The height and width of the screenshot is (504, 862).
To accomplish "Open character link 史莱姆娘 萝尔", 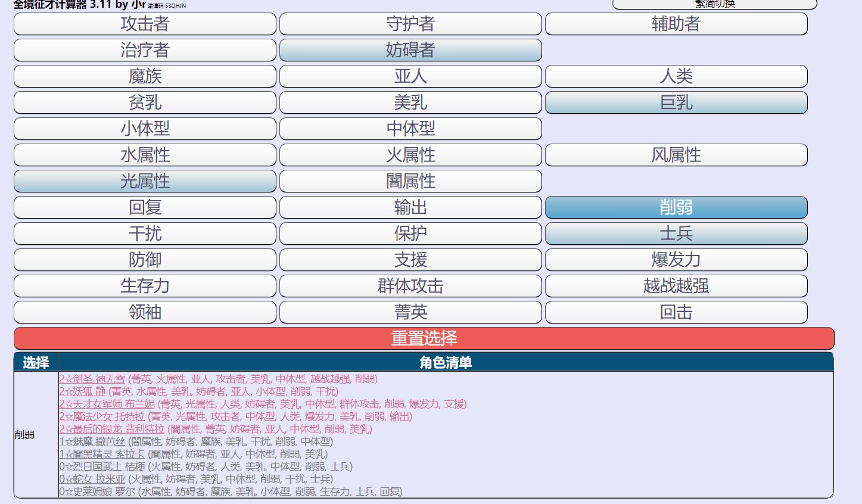I will [97, 491].
